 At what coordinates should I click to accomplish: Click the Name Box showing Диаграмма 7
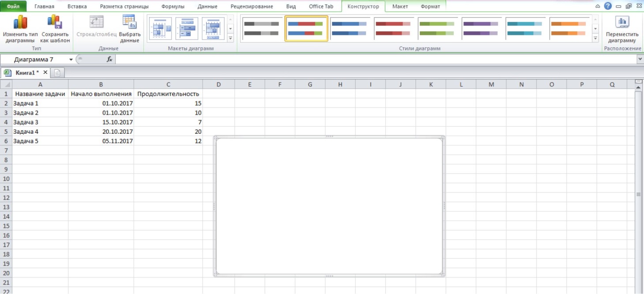point(34,60)
